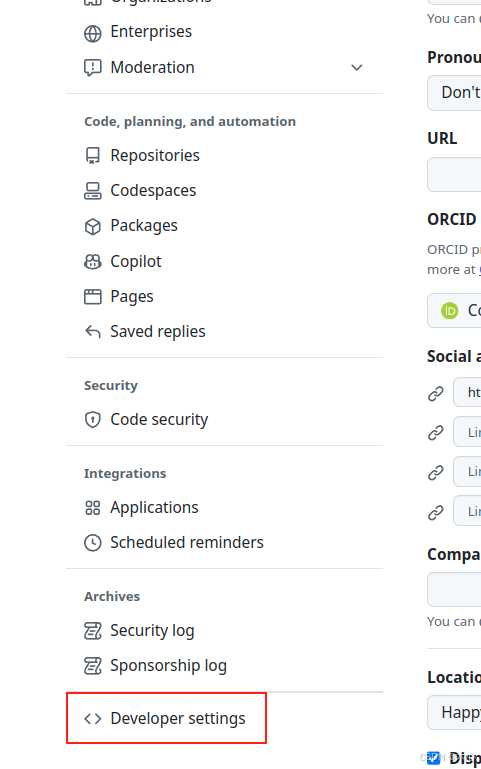Open the Moderation menu item
This screenshot has width=481, height=769.
click(152, 68)
